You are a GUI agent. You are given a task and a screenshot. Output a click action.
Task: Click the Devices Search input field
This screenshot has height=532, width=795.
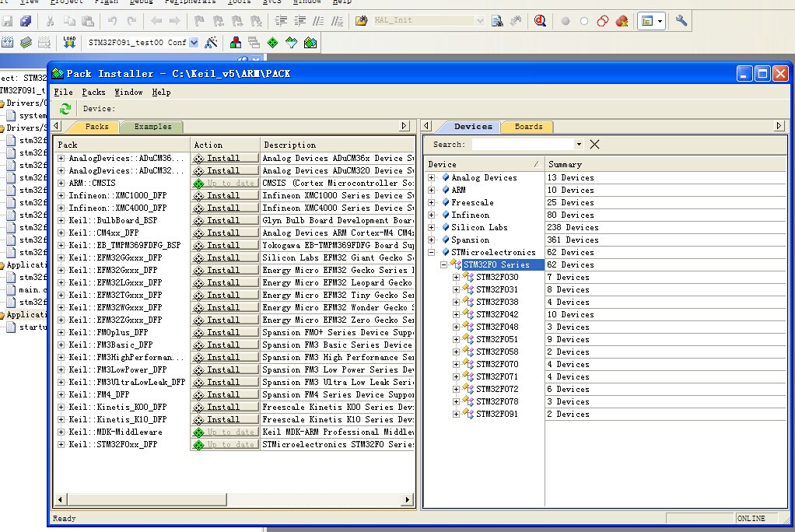tap(523, 145)
